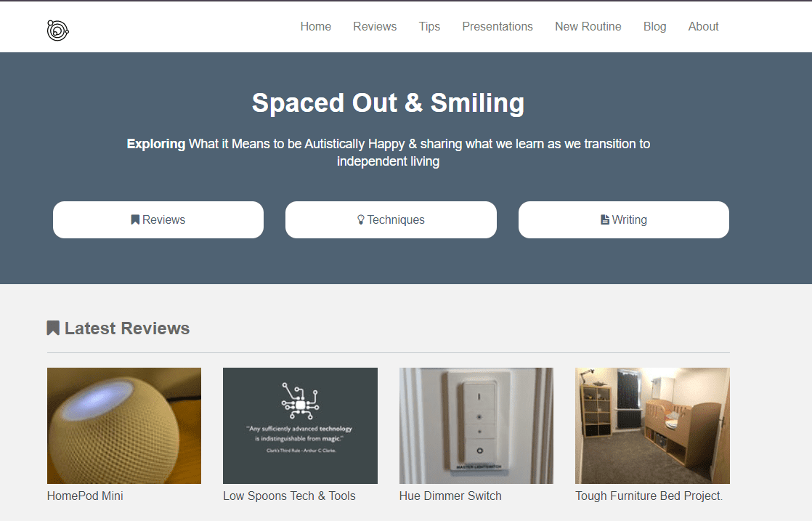This screenshot has width=812, height=521.
Task: Click the document icon beside Writing
Action: (x=605, y=219)
